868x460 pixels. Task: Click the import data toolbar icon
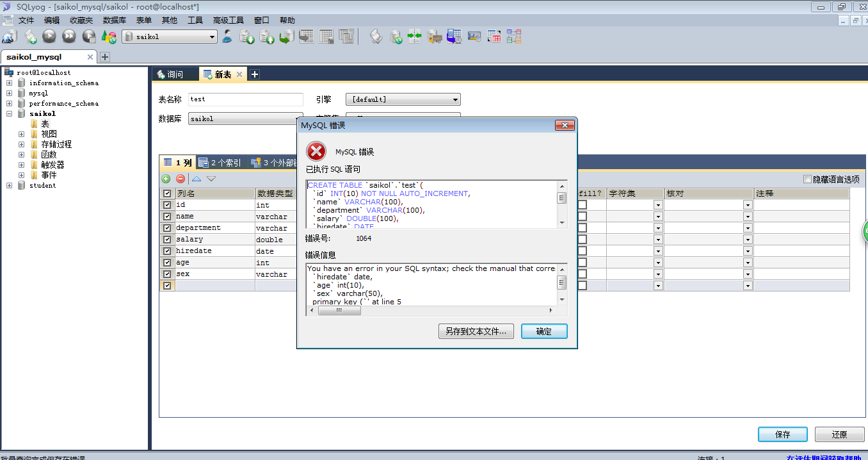pyautogui.click(x=435, y=37)
